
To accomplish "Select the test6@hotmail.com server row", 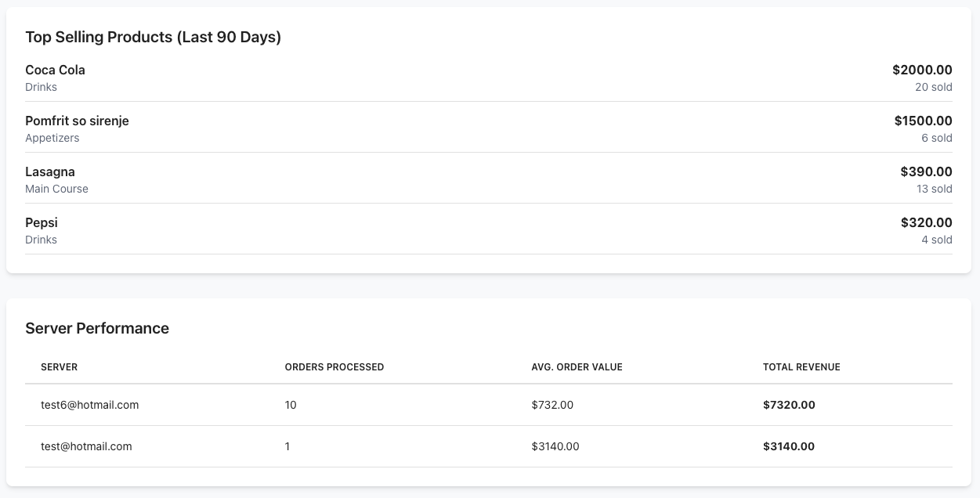I will pyautogui.click(x=89, y=405).
